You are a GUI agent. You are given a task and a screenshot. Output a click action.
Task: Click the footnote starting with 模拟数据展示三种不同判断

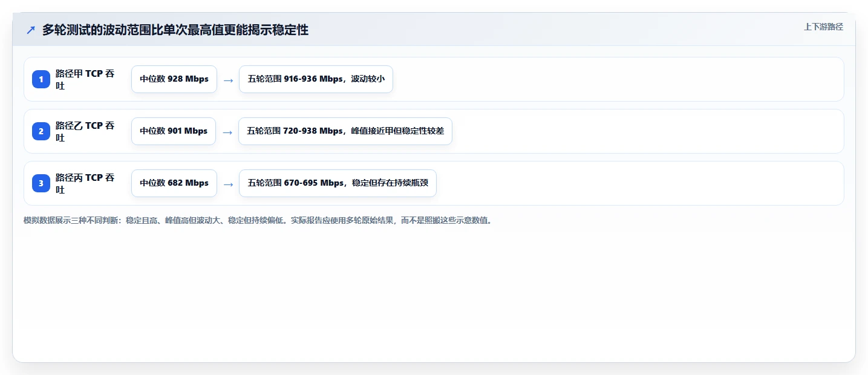coord(259,221)
